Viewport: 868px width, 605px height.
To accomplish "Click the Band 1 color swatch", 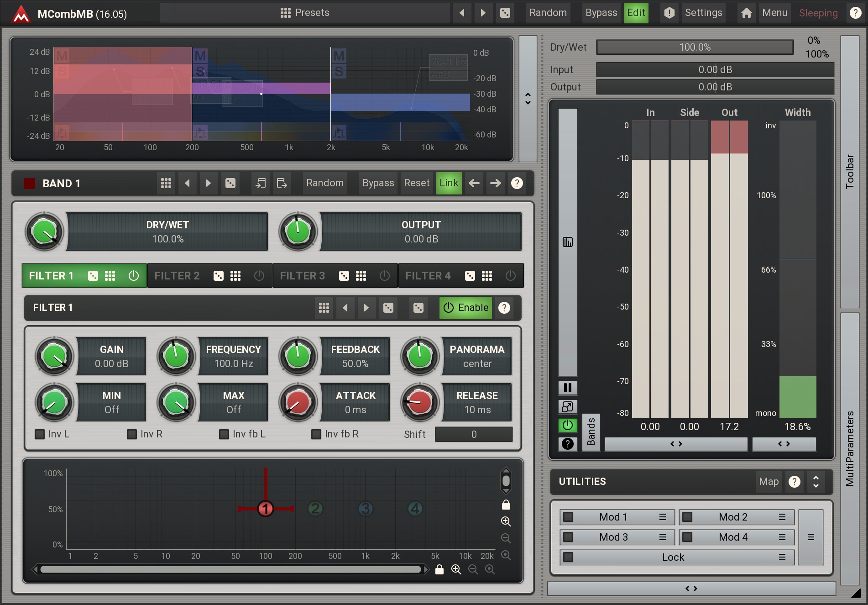I will click(30, 184).
